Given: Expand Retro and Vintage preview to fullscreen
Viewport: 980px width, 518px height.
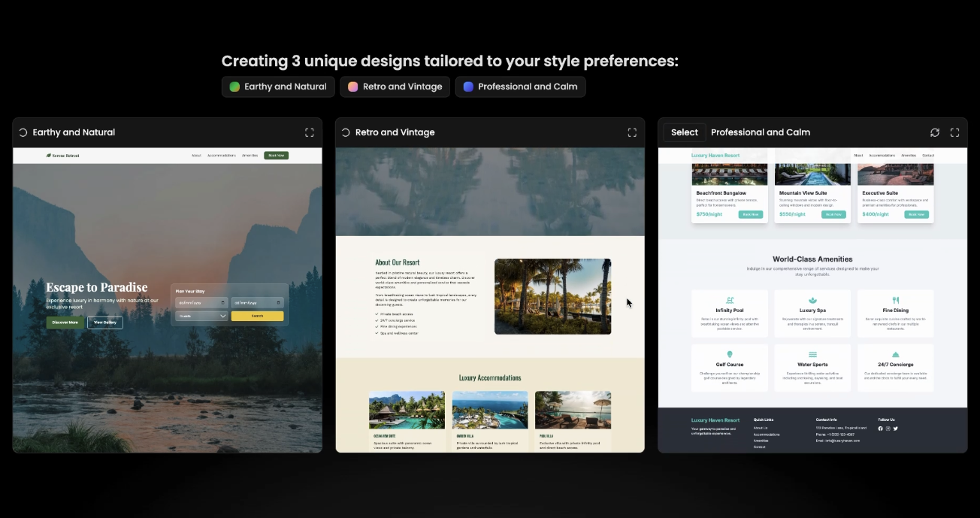Looking at the screenshot, I should tap(632, 132).
